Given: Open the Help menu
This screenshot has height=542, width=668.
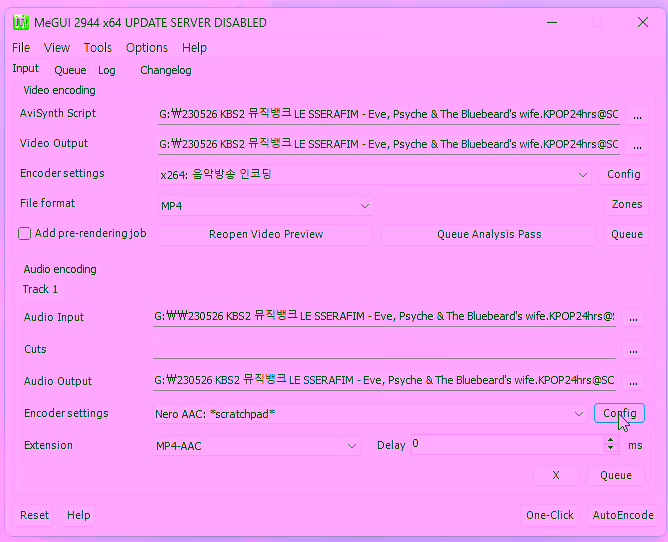Looking at the screenshot, I should point(194,48).
